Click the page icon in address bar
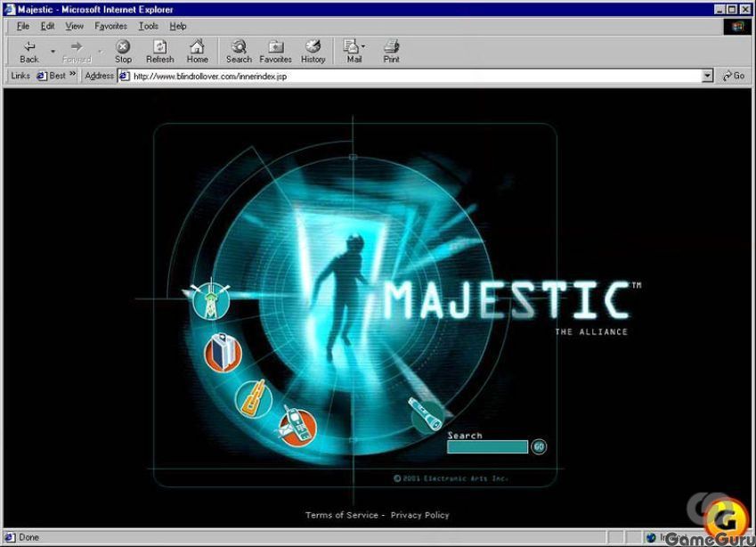 click(125, 77)
